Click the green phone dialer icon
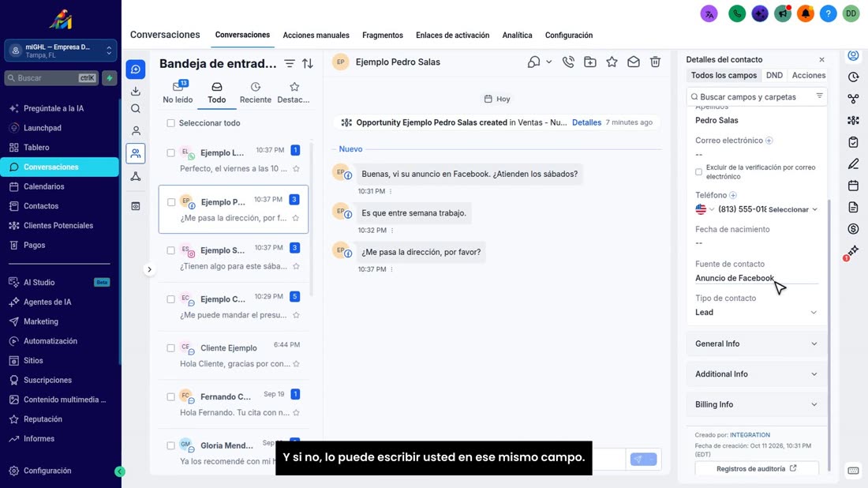 [737, 14]
